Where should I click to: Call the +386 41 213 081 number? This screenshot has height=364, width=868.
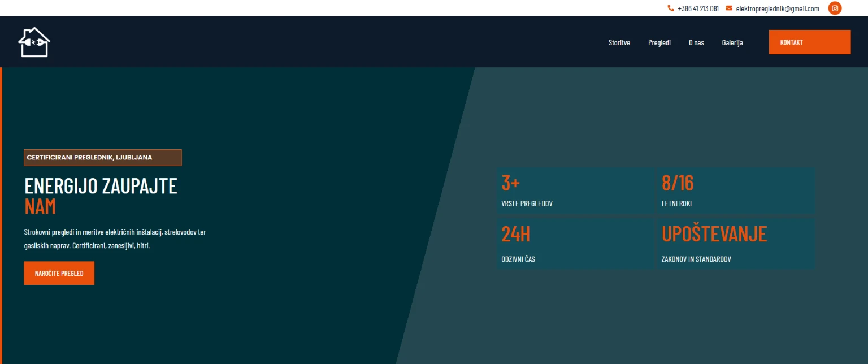coord(698,8)
